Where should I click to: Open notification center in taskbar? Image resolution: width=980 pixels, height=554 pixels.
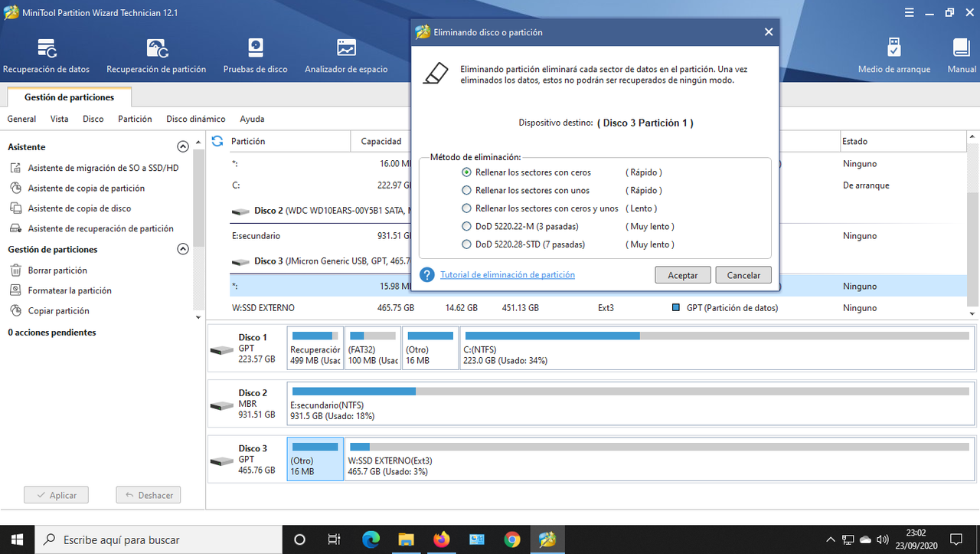coord(956,539)
